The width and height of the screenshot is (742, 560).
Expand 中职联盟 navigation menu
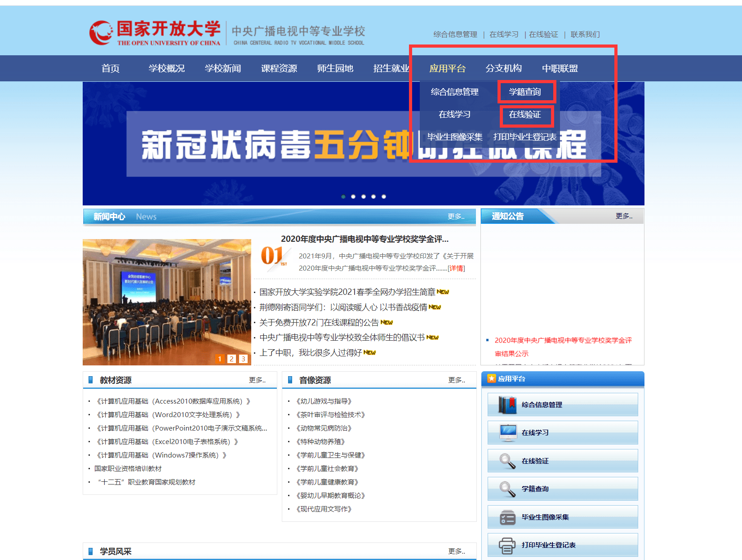pos(560,68)
